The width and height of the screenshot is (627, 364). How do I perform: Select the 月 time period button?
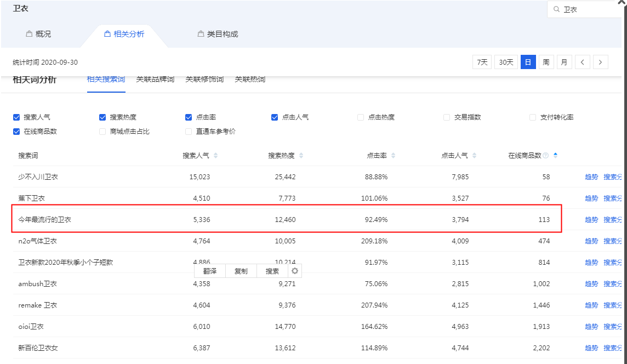pyautogui.click(x=564, y=62)
